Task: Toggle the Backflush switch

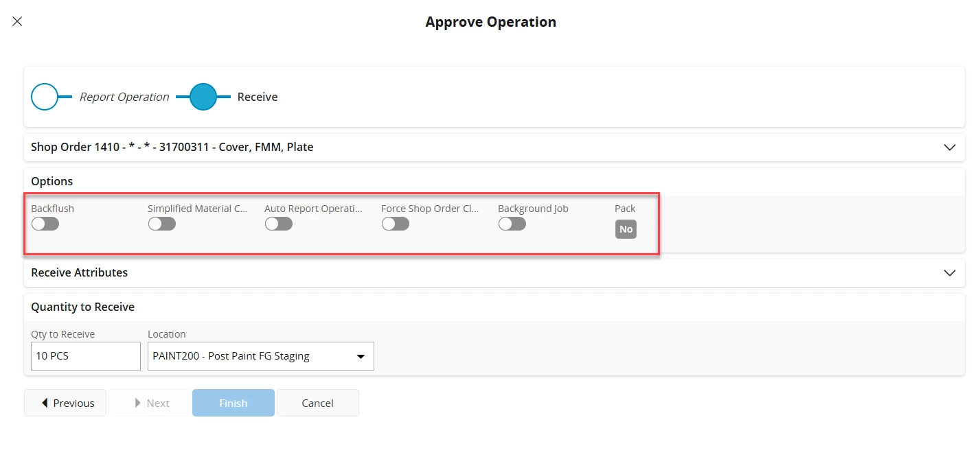Action: [45, 224]
